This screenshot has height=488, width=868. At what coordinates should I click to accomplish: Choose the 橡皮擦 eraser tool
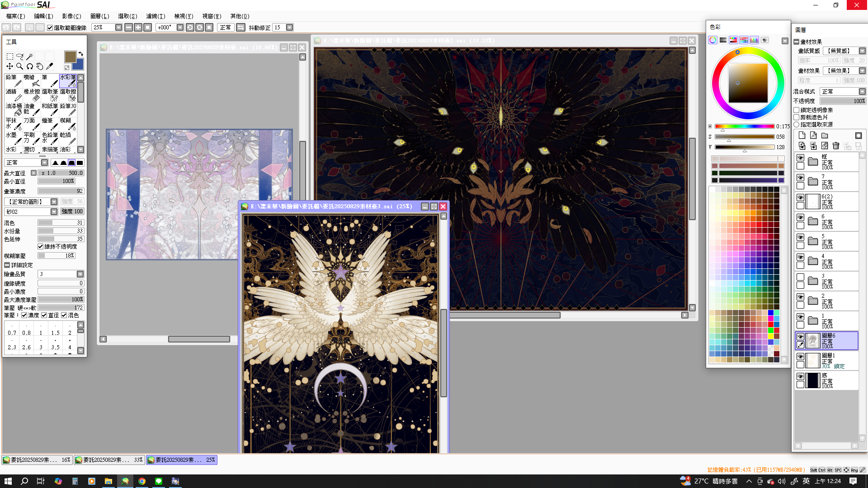(x=32, y=95)
